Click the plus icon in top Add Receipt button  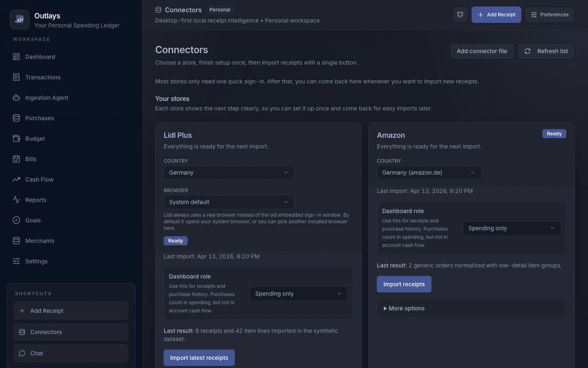(481, 15)
